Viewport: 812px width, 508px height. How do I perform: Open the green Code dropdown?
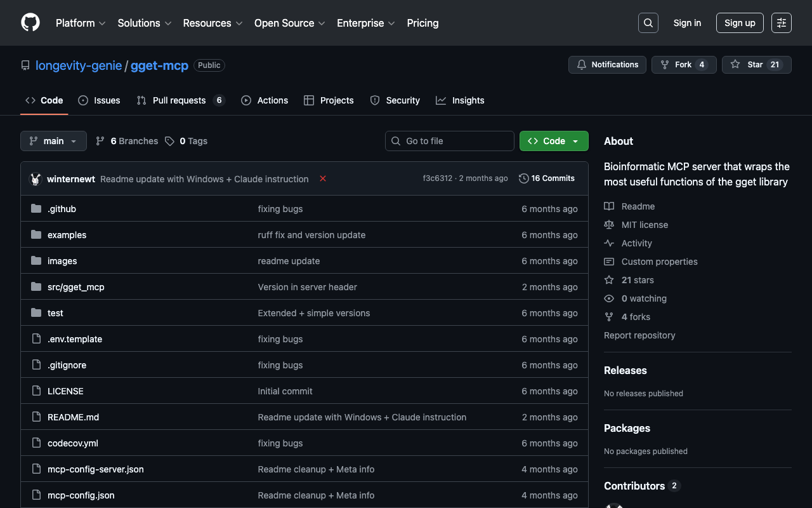point(553,141)
